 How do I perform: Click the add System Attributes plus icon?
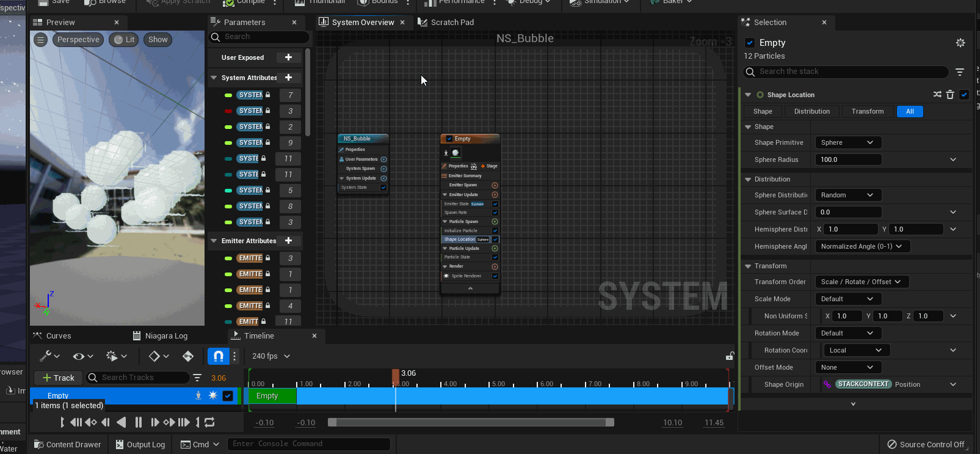click(289, 78)
